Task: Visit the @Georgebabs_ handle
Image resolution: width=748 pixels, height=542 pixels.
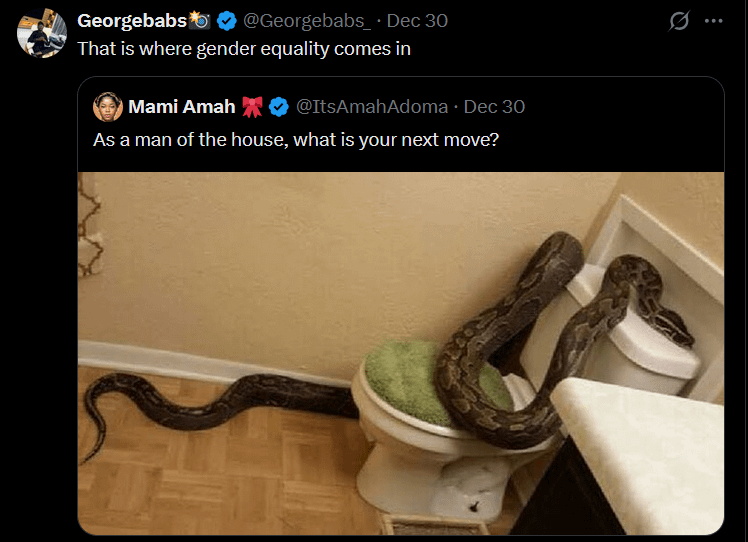Action: [x=308, y=21]
